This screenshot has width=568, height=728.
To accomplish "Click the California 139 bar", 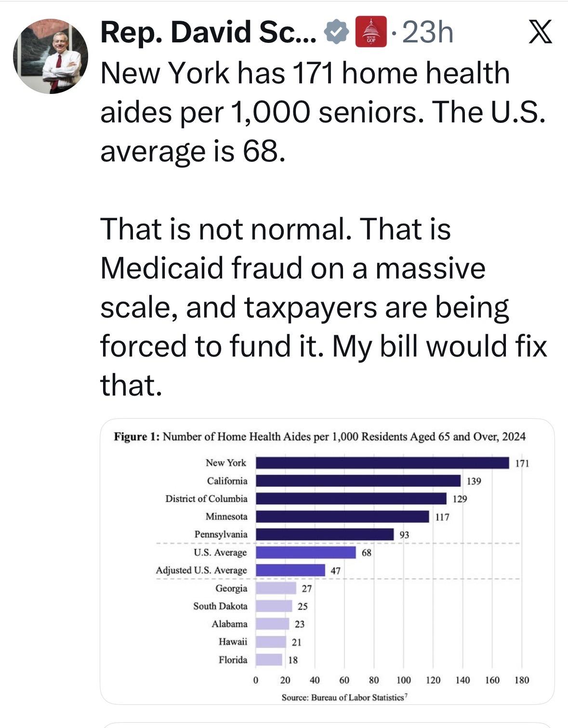I will [x=358, y=481].
